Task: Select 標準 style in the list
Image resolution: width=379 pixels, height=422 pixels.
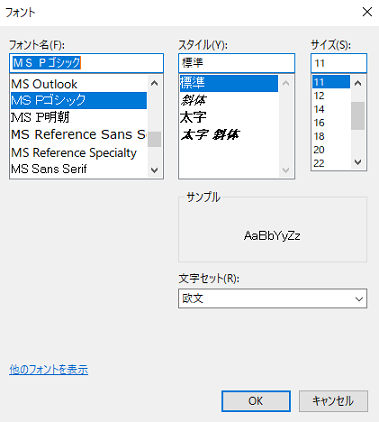Action: [229, 83]
